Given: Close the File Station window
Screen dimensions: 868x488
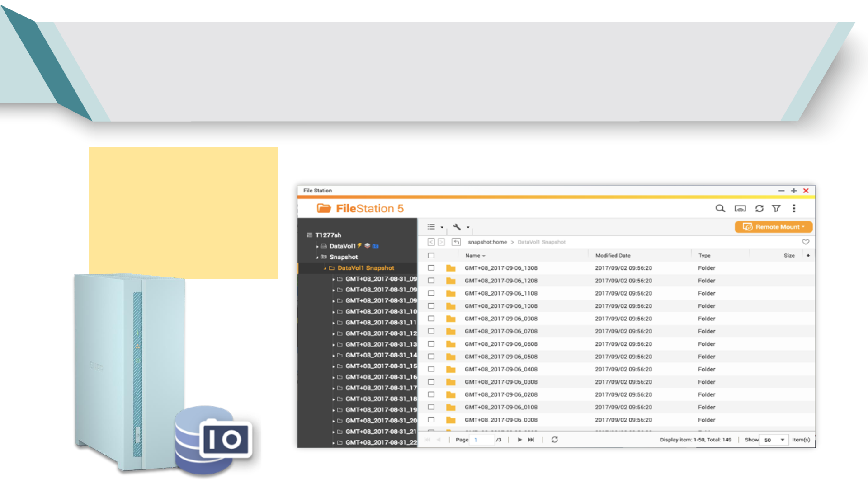Looking at the screenshot, I should click(806, 191).
